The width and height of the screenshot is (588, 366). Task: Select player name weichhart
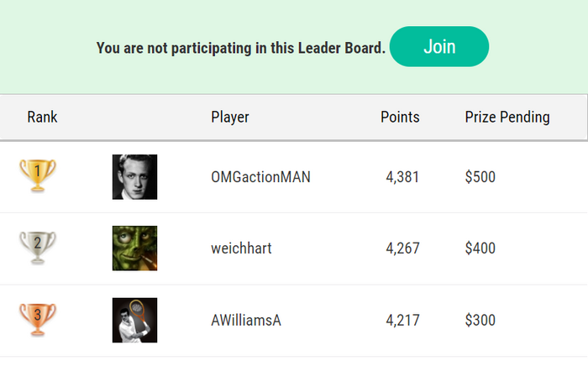[241, 248]
